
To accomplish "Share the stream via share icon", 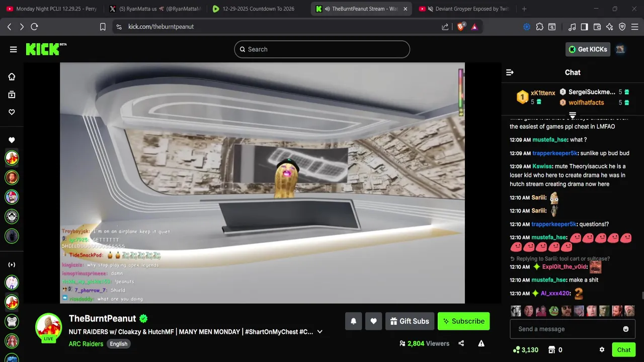I will pyautogui.click(x=461, y=343).
